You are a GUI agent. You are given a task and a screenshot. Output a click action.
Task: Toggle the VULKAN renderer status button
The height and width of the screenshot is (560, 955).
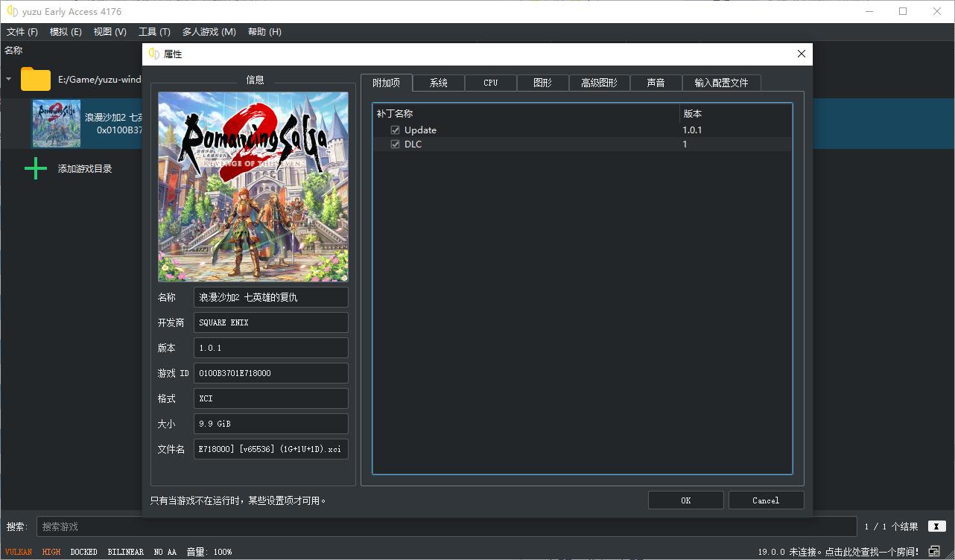(x=19, y=552)
